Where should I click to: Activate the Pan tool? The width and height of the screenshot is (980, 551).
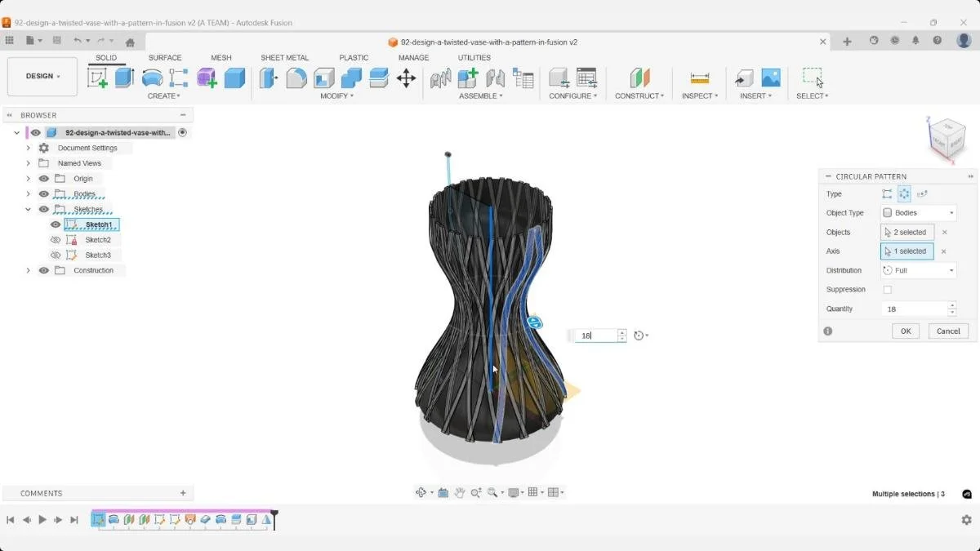point(460,491)
